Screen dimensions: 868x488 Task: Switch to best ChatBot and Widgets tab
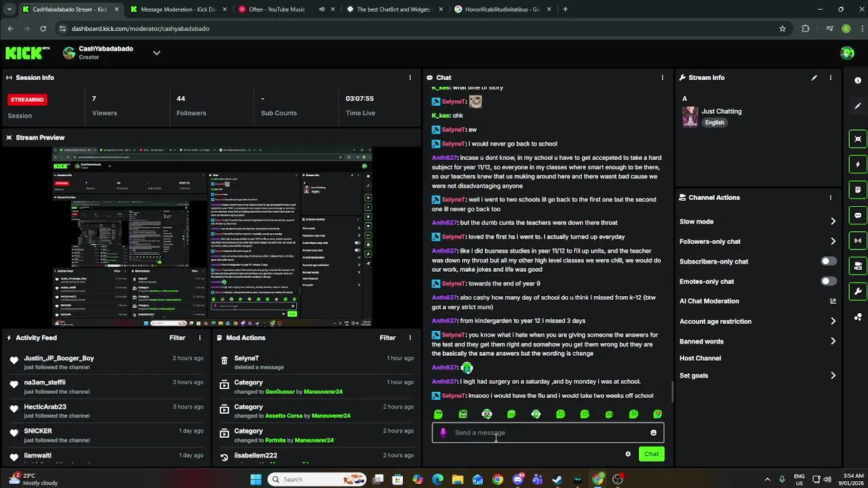pyautogui.click(x=394, y=9)
